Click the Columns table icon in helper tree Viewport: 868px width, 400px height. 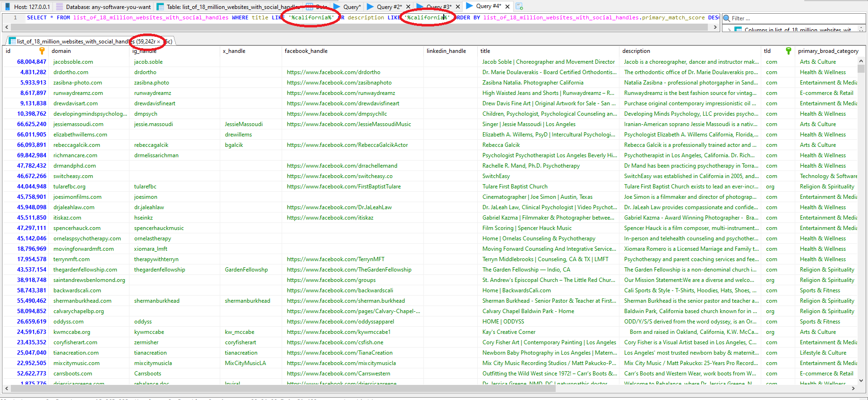point(738,30)
